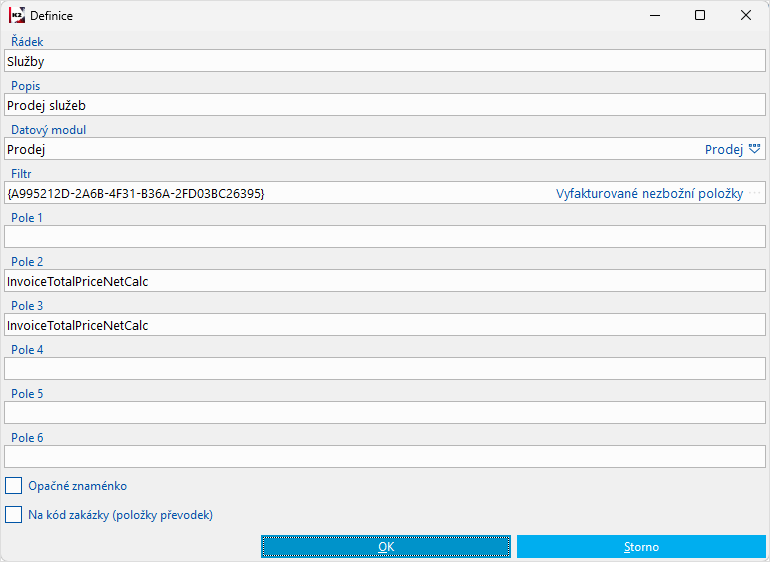
Task: Focus the empty Pole 1 input
Action: click(385, 237)
